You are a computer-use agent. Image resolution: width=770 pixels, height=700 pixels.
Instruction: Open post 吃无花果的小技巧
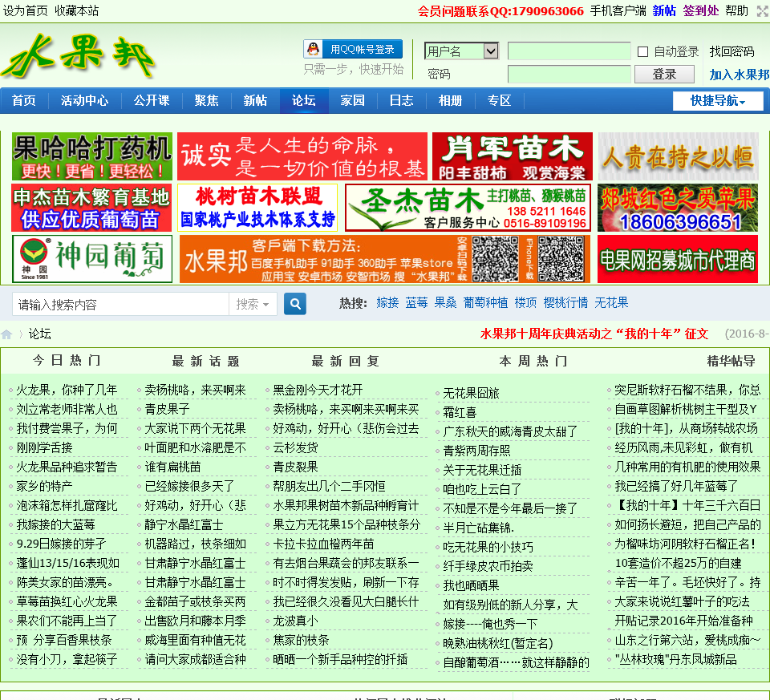pos(488,547)
